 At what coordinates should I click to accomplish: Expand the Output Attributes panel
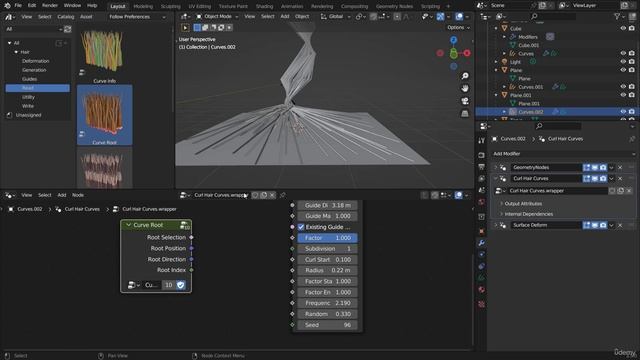coord(523,203)
